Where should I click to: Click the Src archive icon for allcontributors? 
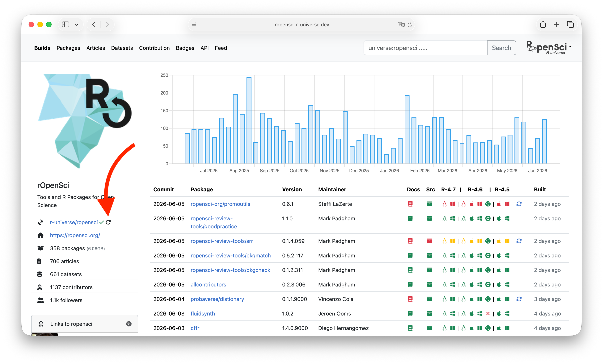(x=429, y=284)
